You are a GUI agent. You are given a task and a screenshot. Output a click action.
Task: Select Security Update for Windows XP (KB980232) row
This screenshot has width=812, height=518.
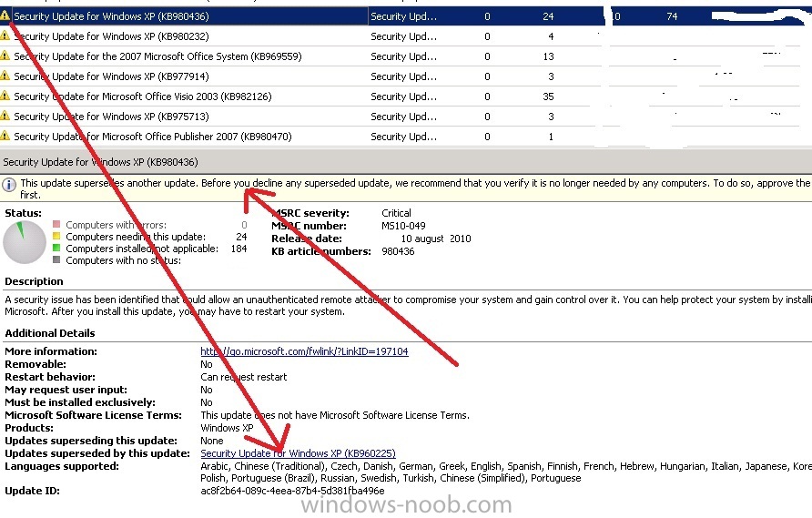pos(406,36)
